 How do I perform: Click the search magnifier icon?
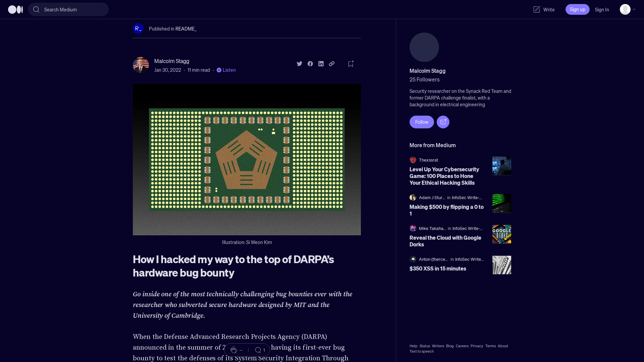tap(36, 9)
